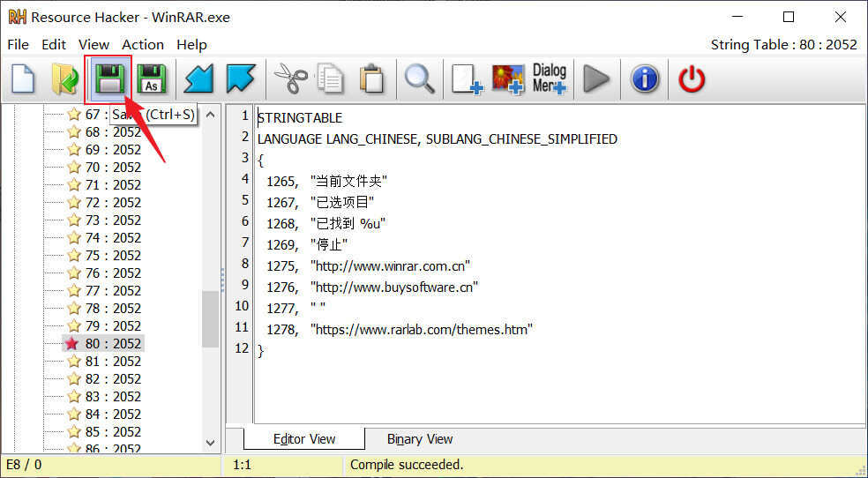Click the string "已找到 %u"
This screenshot has height=478, width=868.
[348, 223]
